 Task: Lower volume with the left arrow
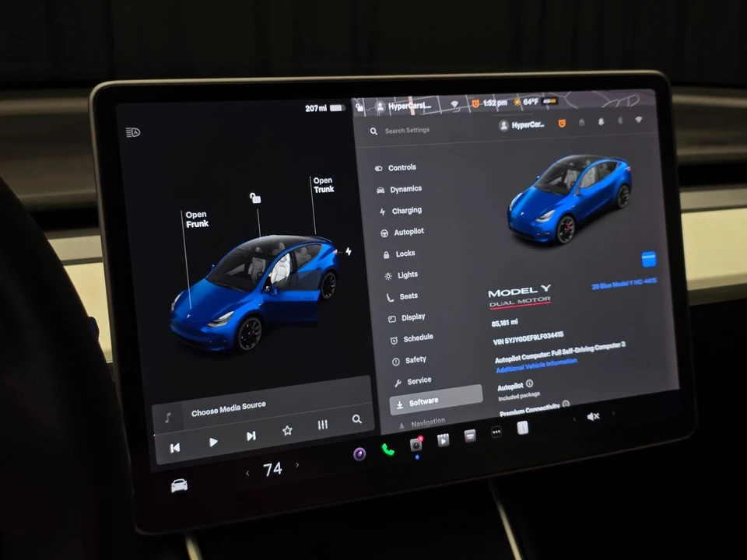574,419
